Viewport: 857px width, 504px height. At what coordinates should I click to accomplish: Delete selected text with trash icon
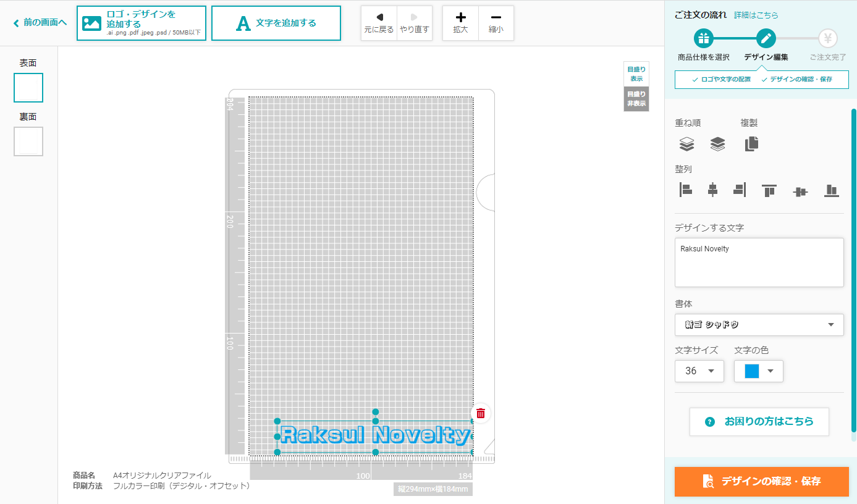[x=481, y=413]
